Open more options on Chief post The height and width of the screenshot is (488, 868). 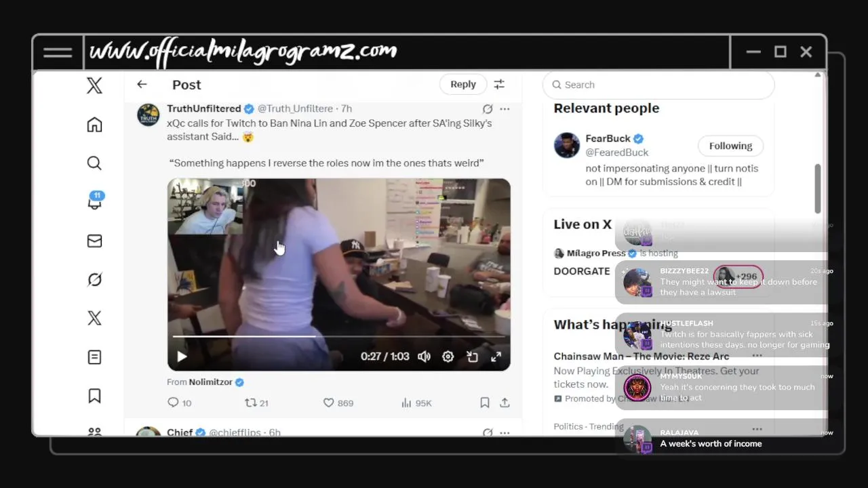505,432
